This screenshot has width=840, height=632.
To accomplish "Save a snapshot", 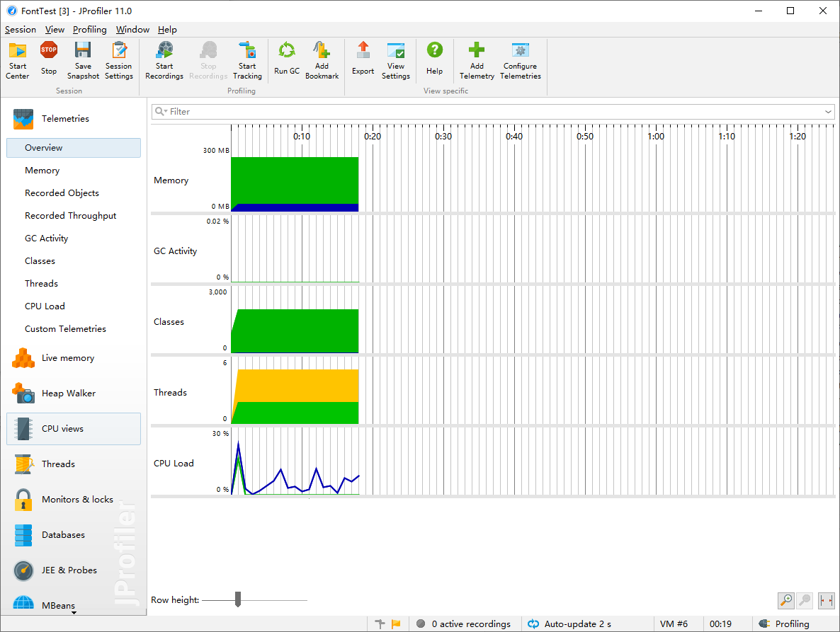I will [83, 61].
